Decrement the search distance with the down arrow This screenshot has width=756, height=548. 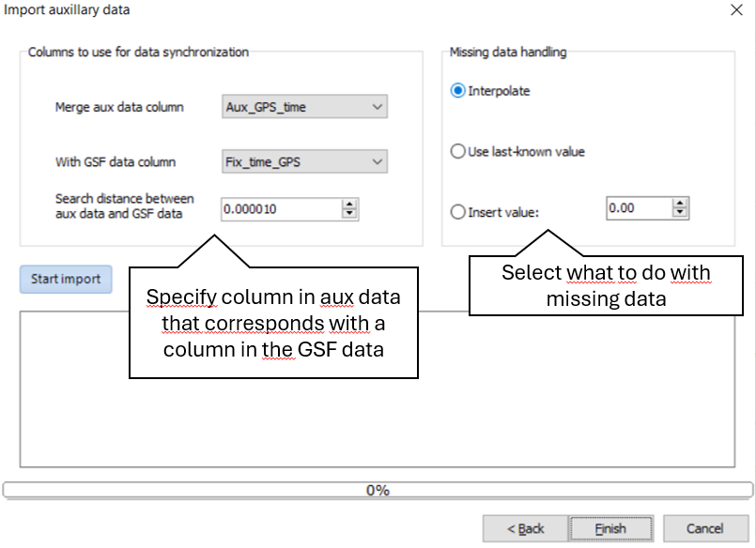pos(351,213)
